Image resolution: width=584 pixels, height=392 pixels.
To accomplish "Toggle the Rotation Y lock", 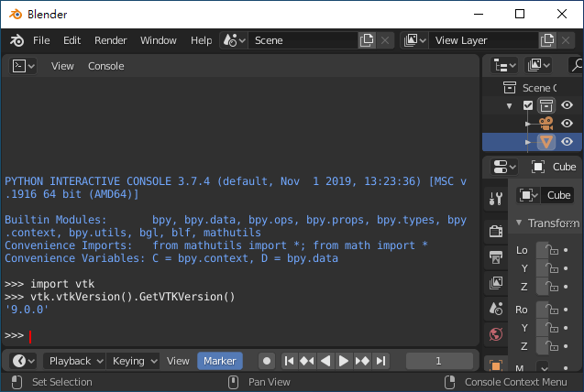I will pyautogui.click(x=552, y=328).
